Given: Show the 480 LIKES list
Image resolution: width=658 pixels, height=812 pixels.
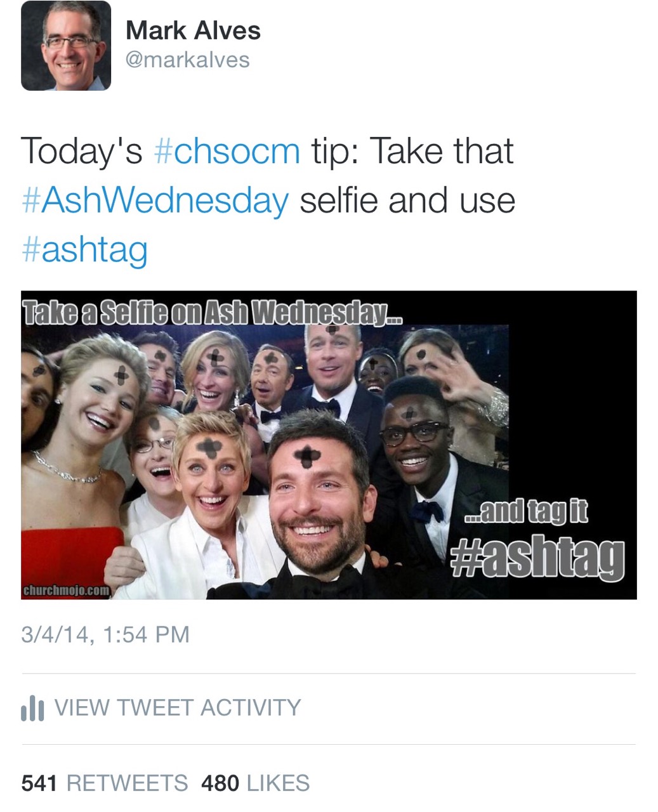Looking at the screenshot, I should pos(255,783).
